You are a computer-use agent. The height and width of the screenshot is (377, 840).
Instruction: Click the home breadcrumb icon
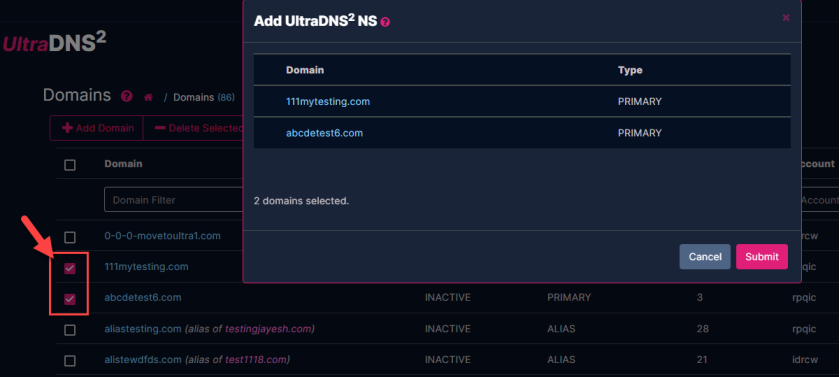(x=148, y=97)
